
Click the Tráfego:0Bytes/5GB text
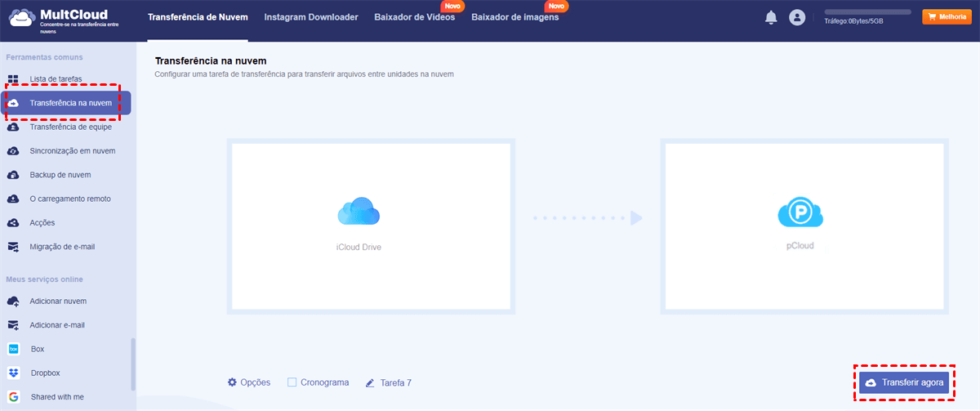tap(853, 21)
